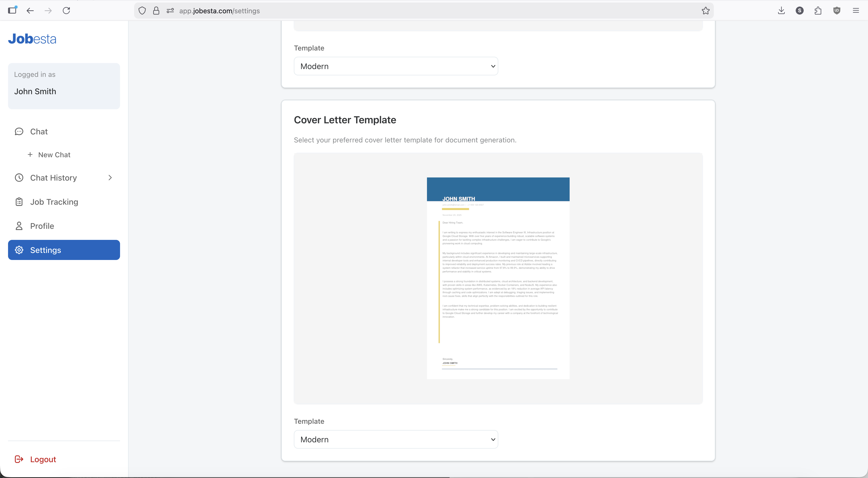The height and width of the screenshot is (478, 868).
Task: Open the resume Template dropdown showing Modern
Action: [x=396, y=66]
